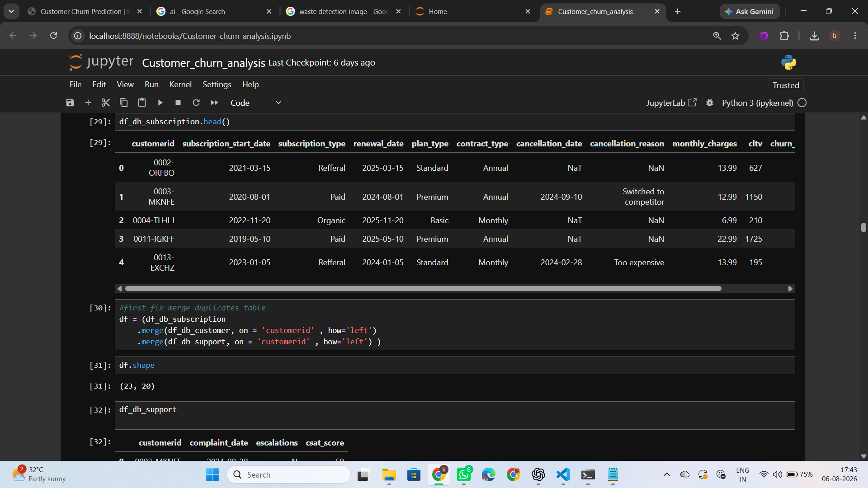
Task: Open the Edit menu
Action: click(99, 84)
